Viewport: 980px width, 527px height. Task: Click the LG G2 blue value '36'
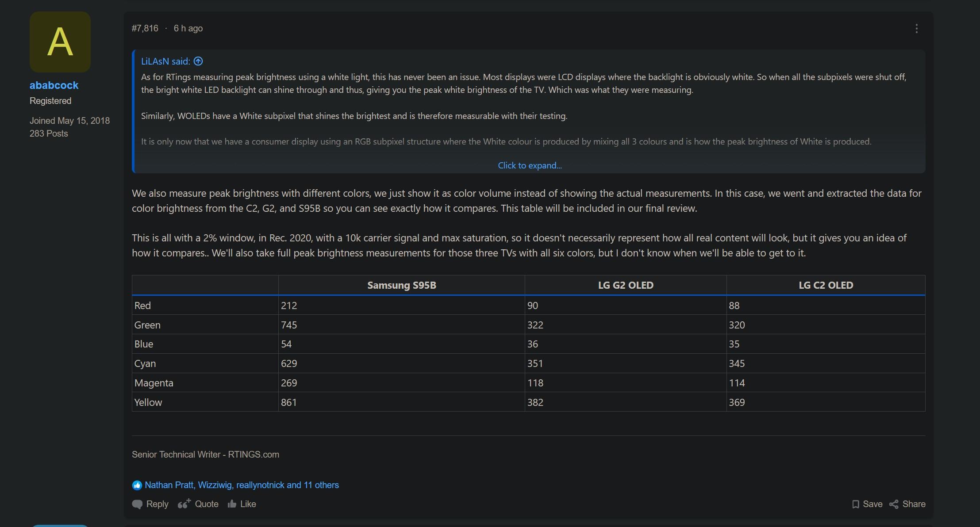click(x=533, y=344)
